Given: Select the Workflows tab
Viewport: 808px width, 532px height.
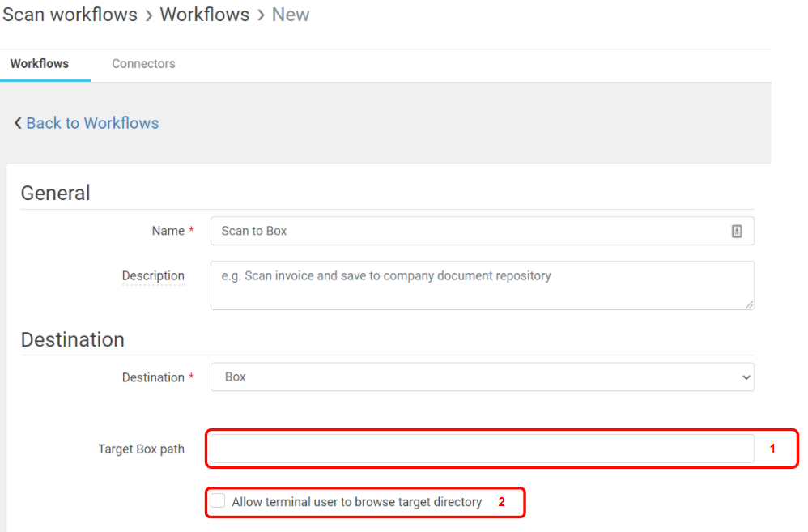Looking at the screenshot, I should click(40, 64).
